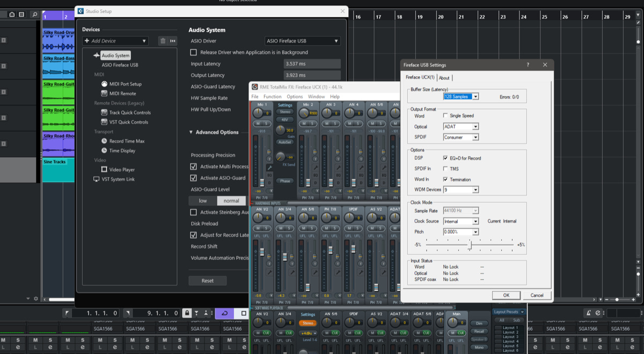Click the Pitch slider handle
Image resolution: width=644 pixels, height=354 pixels.
click(470, 245)
